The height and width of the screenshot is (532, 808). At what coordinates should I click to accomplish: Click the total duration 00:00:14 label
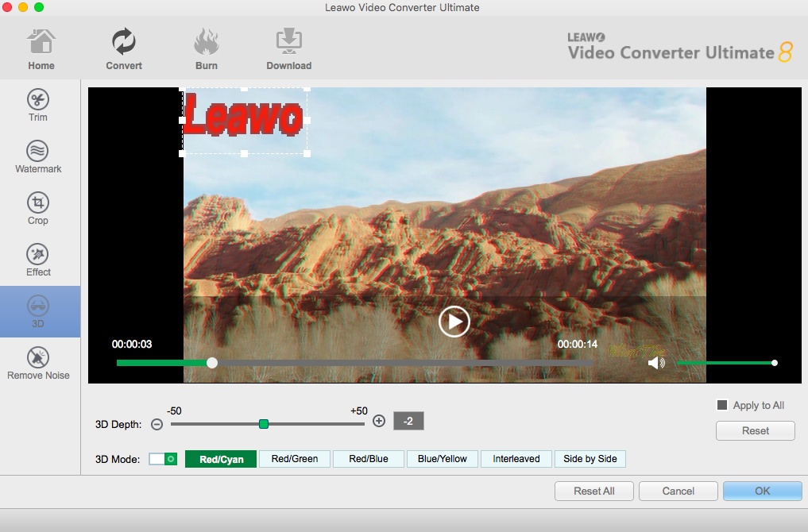[x=577, y=344]
